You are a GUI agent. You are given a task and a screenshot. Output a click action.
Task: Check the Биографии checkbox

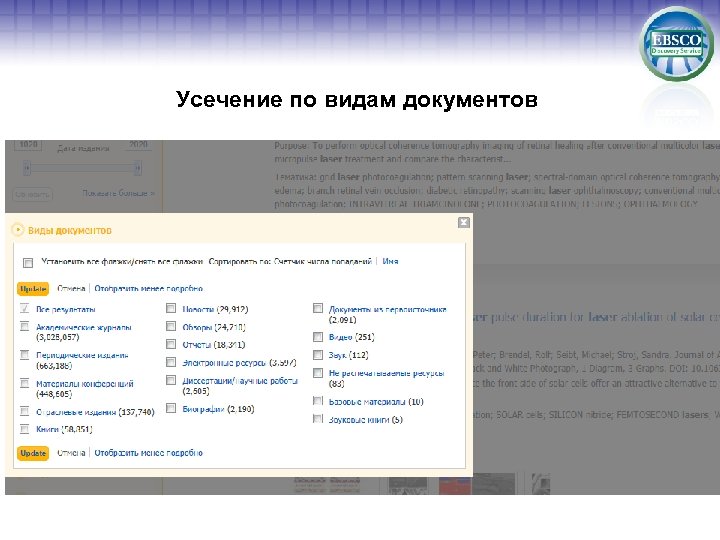[171, 408]
